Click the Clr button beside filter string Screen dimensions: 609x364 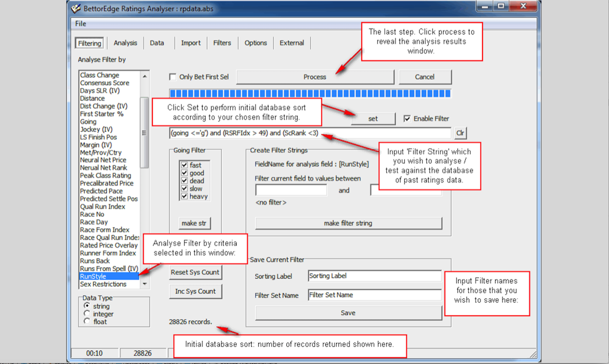pos(460,133)
